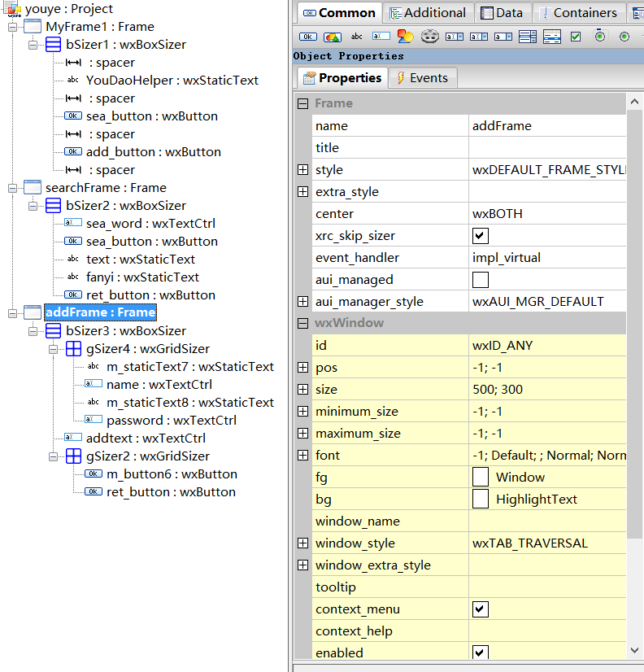Click the bSizer1 box sizer icon
644x672 pixels.
pyautogui.click(x=53, y=45)
